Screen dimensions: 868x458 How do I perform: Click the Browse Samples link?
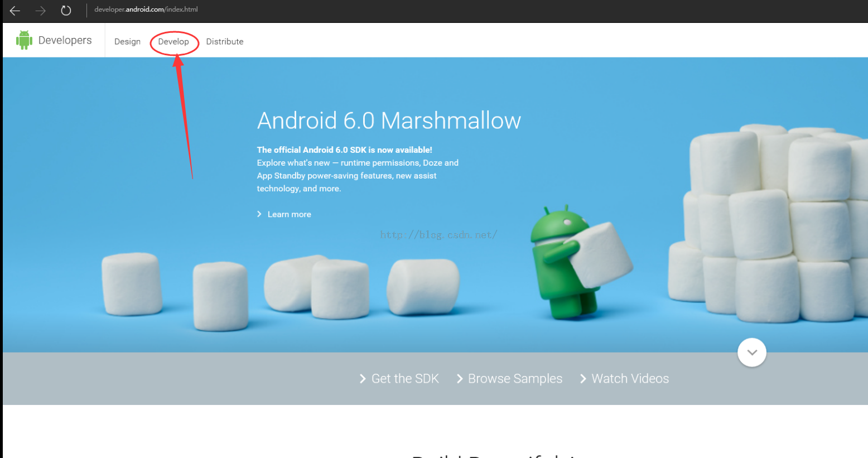[x=509, y=379]
